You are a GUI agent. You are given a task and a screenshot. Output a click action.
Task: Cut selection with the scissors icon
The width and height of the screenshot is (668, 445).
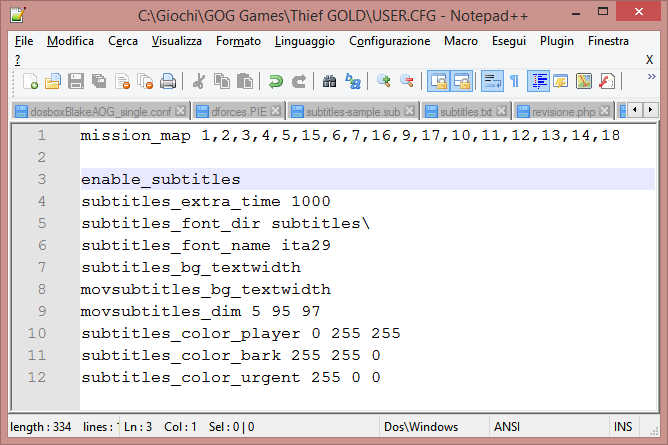point(199,81)
